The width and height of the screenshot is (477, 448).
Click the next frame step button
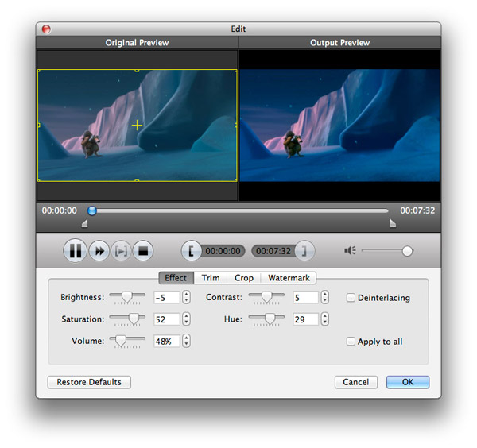coord(121,251)
